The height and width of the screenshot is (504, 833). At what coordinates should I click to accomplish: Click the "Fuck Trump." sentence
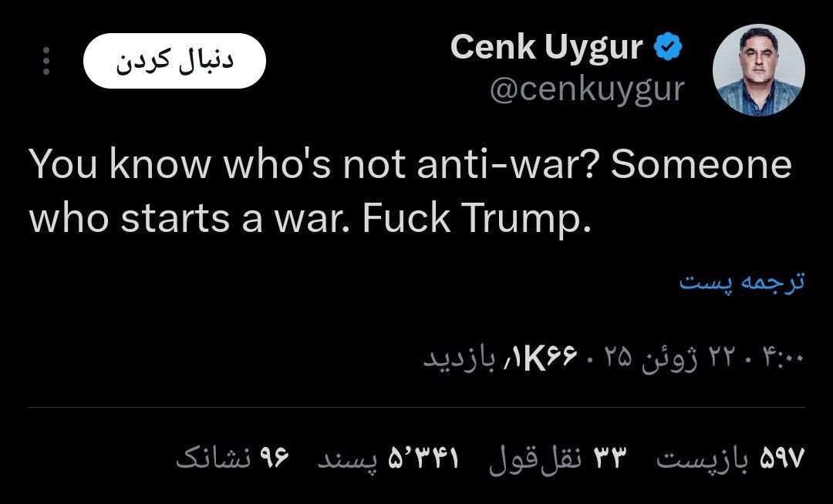coord(476,220)
